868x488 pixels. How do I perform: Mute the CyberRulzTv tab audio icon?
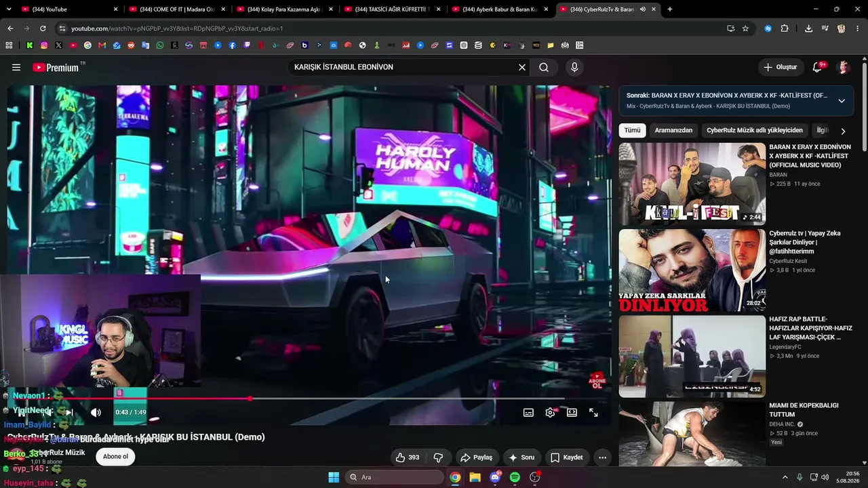pos(642,9)
